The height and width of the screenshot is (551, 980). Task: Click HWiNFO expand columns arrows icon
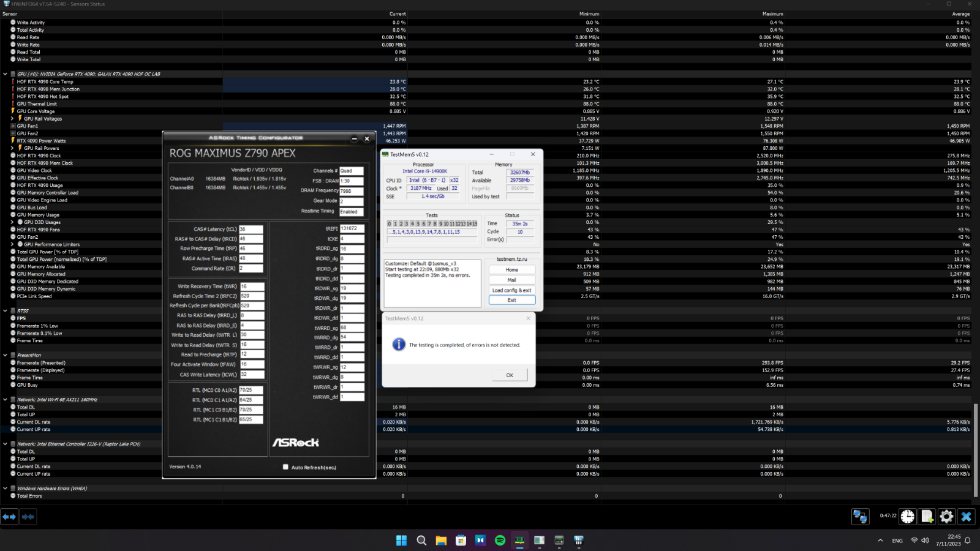pyautogui.click(x=9, y=517)
